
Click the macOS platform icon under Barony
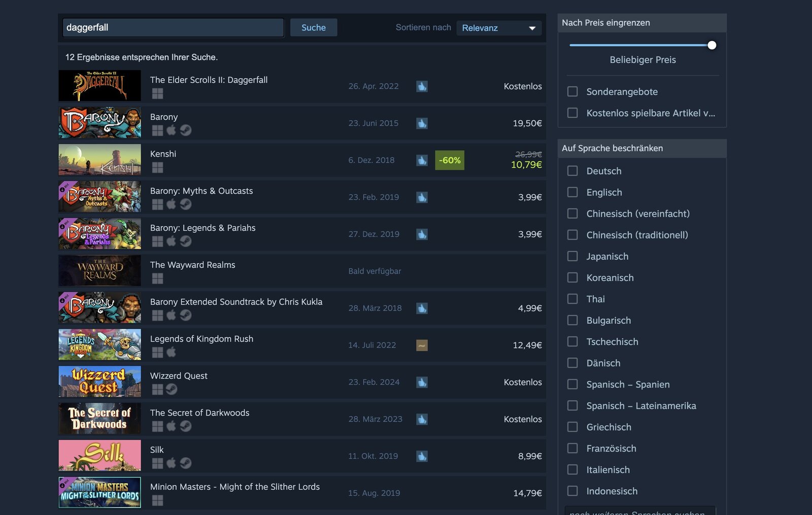click(x=172, y=130)
